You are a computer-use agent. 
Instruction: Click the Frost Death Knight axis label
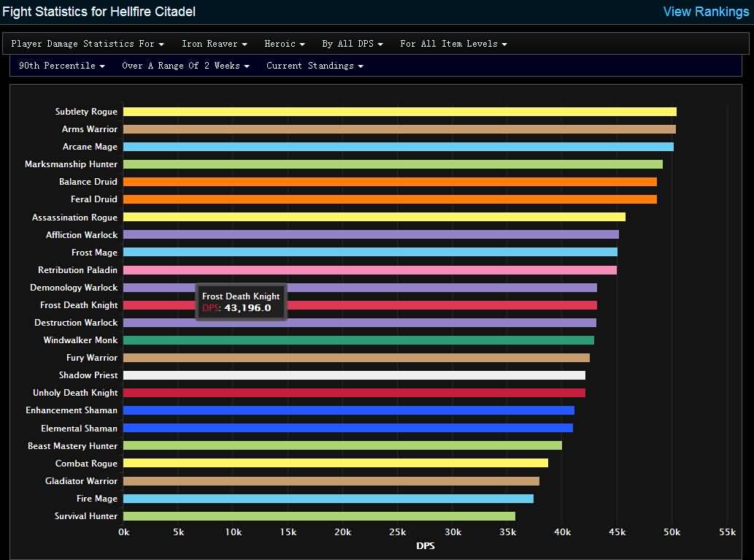pyautogui.click(x=79, y=305)
